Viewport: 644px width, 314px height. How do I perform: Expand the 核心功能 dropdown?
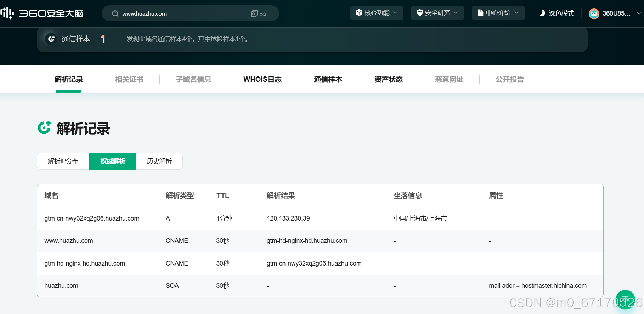tap(377, 13)
